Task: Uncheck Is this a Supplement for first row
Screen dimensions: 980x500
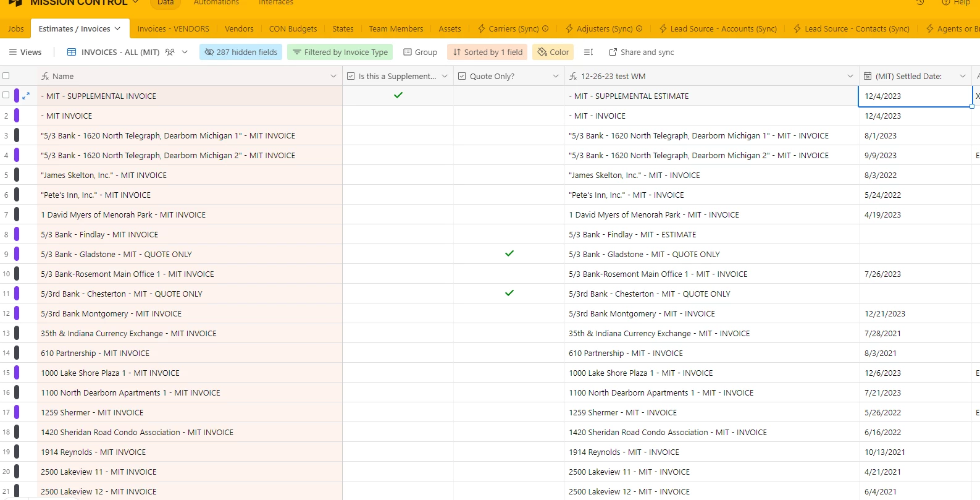Action: [398, 95]
